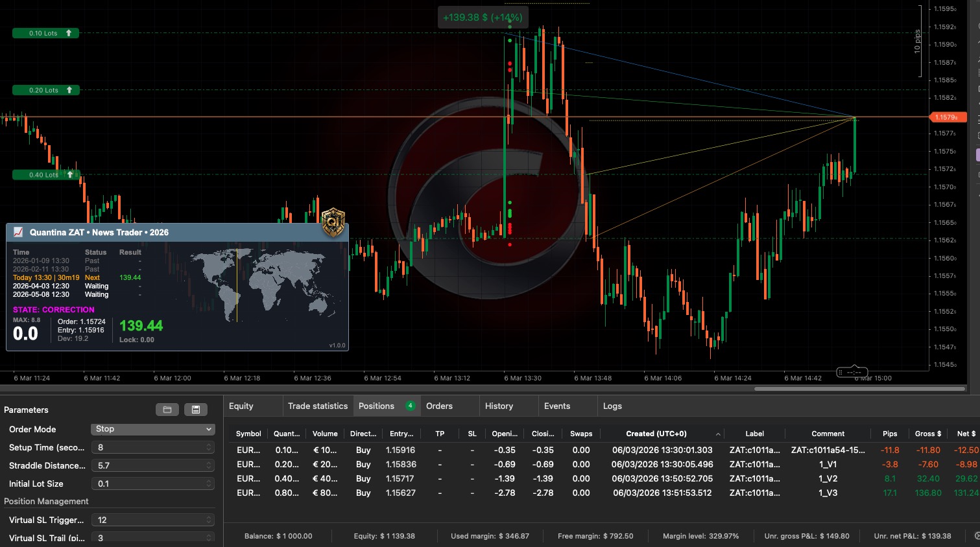980x547 pixels.
Task: Click the save parameters disk icon
Action: pos(195,410)
